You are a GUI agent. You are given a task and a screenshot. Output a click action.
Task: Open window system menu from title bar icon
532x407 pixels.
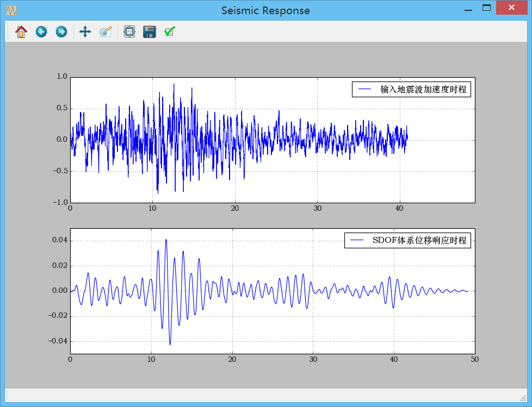coord(11,10)
